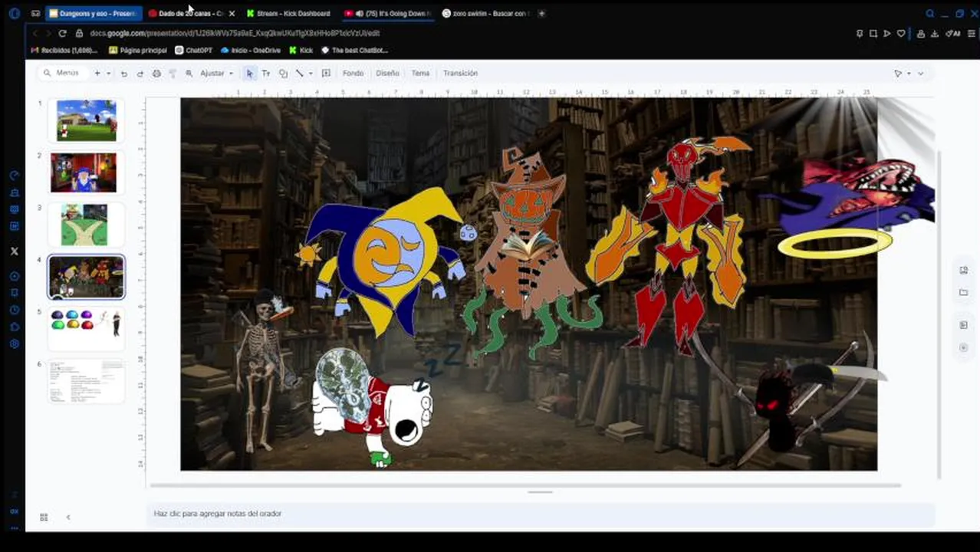Open the Inicio - OneDrive bookmark

(250, 50)
